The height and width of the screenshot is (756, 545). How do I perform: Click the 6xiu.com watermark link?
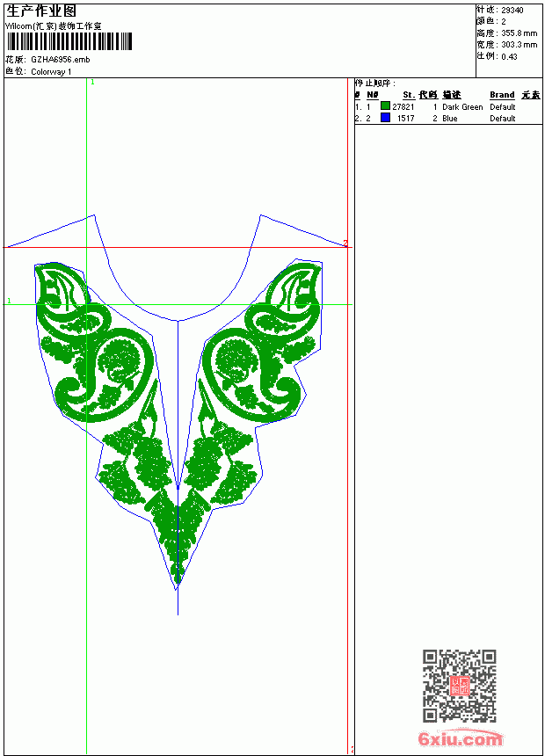coord(460,738)
